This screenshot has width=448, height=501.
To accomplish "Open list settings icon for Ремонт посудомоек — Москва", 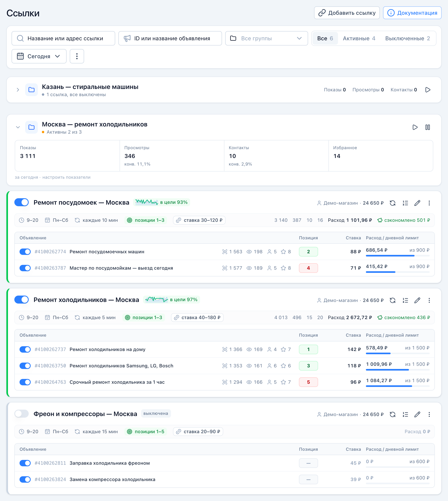I will point(405,203).
